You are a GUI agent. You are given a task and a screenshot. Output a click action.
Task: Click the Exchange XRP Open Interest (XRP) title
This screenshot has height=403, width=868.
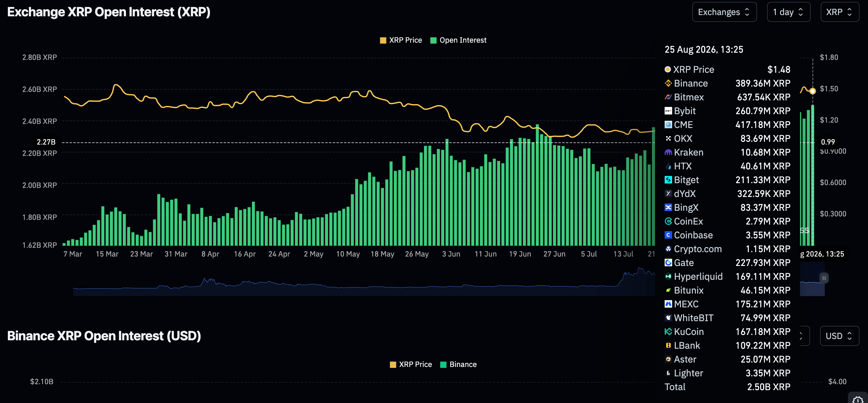(108, 12)
